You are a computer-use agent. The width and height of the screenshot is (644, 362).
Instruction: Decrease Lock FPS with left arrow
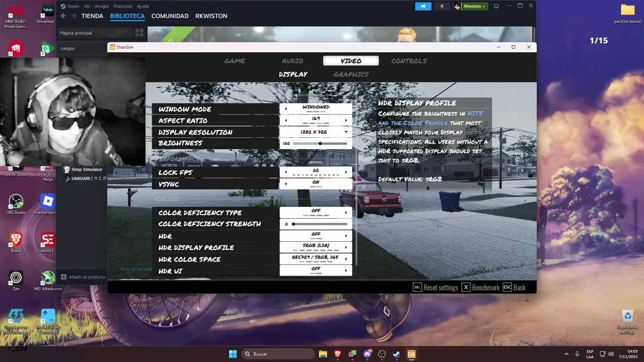coord(286,172)
